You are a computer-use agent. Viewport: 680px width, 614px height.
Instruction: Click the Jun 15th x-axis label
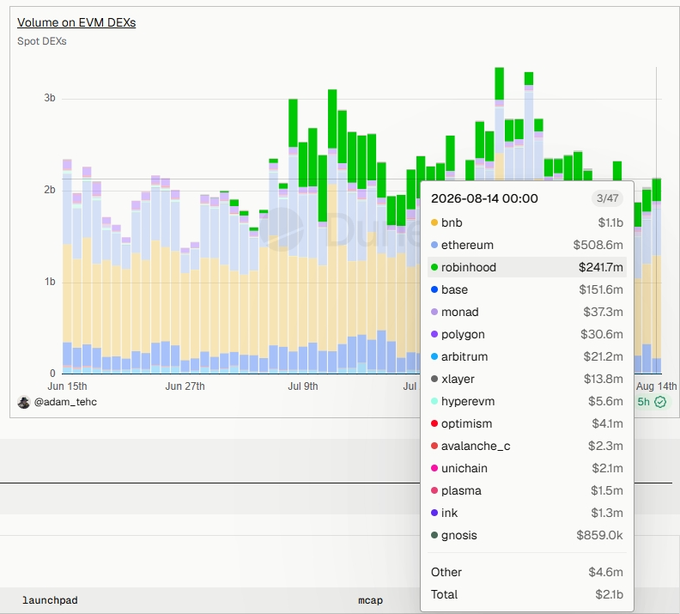tap(67, 386)
